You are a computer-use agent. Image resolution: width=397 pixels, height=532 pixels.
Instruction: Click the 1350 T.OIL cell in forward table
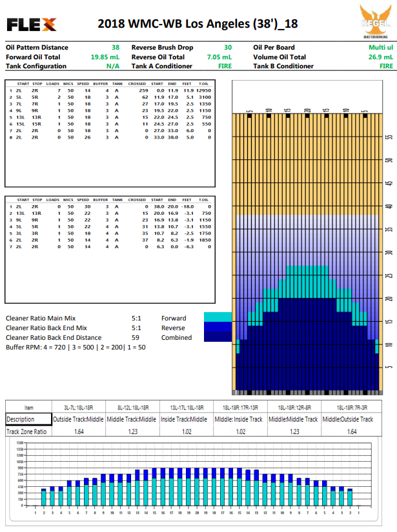coord(205,104)
